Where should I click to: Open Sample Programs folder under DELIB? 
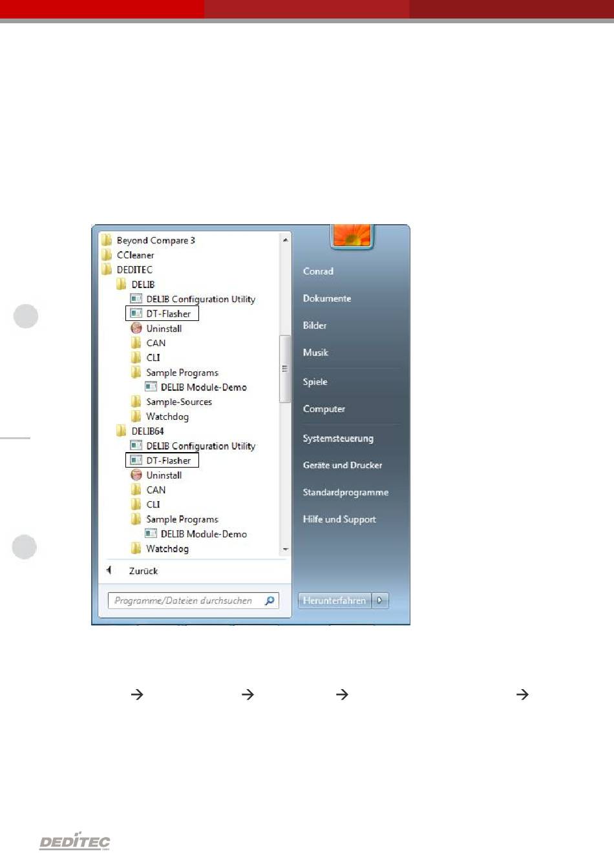click(175, 373)
